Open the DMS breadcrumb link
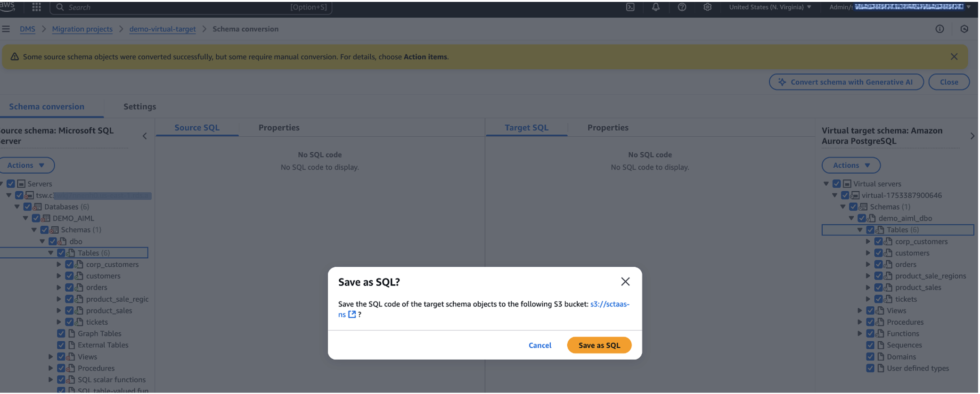The height and width of the screenshot is (394, 980). point(27,29)
